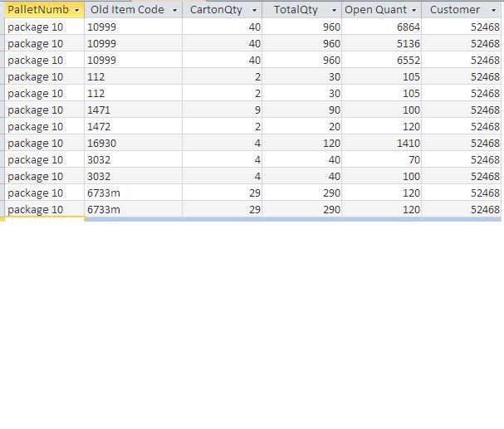This screenshot has width=504, height=429.
Task: Click item code cell 1472
Action: (x=133, y=126)
